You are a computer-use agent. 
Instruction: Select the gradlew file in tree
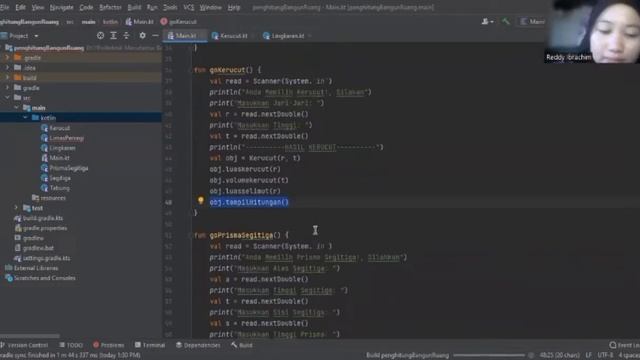[33, 238]
